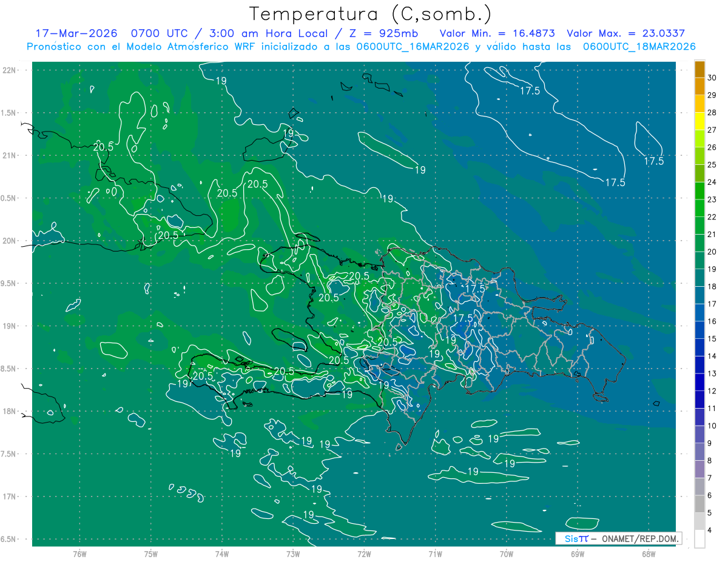Image resolution: width=728 pixels, height=562 pixels.
Task: Click the '20N' latitude axis label
Action: [x=10, y=241]
